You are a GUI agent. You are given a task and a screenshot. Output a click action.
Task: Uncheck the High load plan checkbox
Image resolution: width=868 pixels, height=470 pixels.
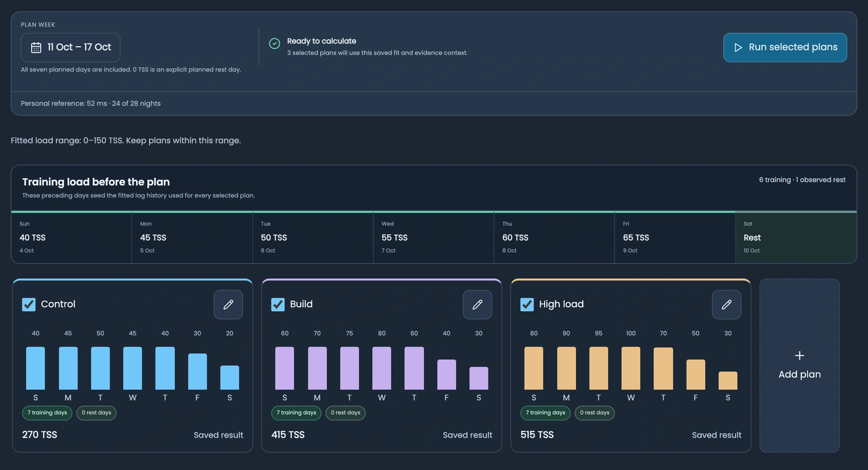[x=527, y=305]
